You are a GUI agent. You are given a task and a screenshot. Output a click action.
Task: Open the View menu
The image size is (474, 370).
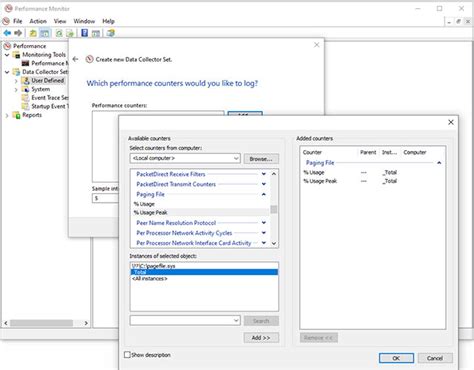pos(60,21)
